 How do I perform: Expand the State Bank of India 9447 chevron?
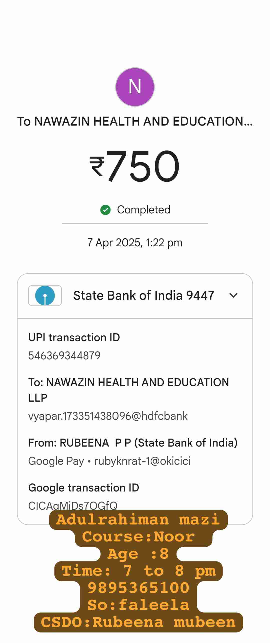233,296
